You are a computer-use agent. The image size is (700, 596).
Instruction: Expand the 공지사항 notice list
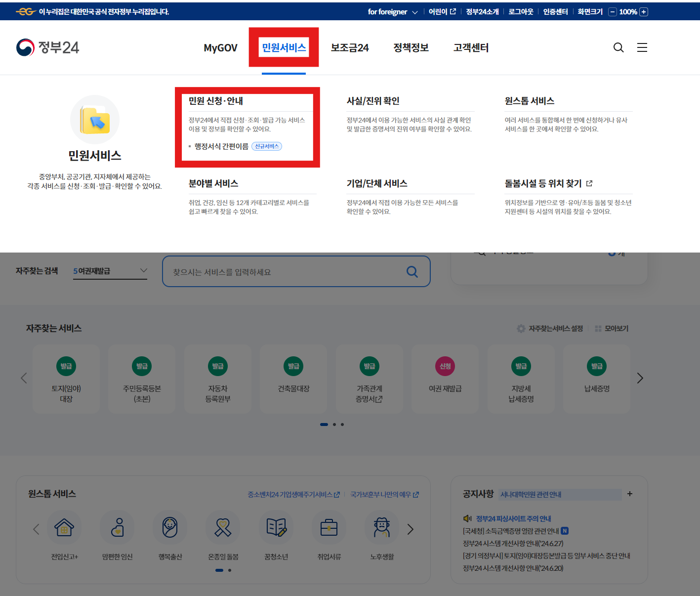[x=630, y=494]
